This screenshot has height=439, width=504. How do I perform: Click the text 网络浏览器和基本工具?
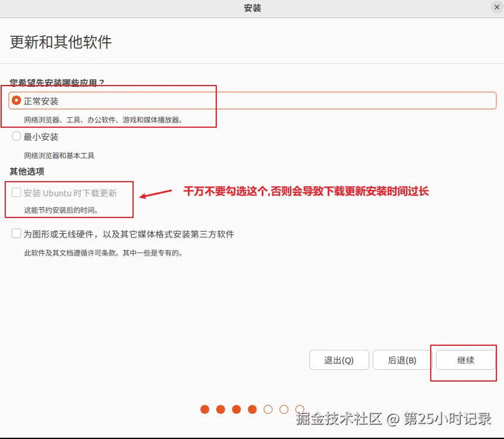tap(59, 155)
